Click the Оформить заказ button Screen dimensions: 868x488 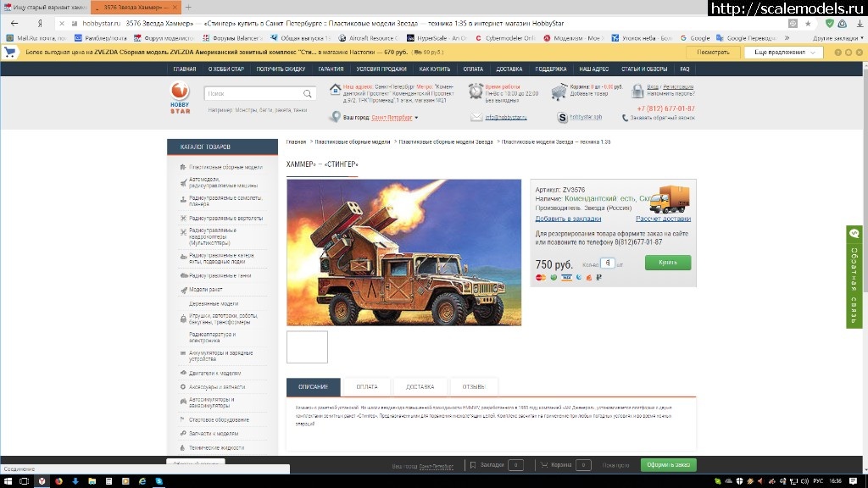(x=668, y=465)
